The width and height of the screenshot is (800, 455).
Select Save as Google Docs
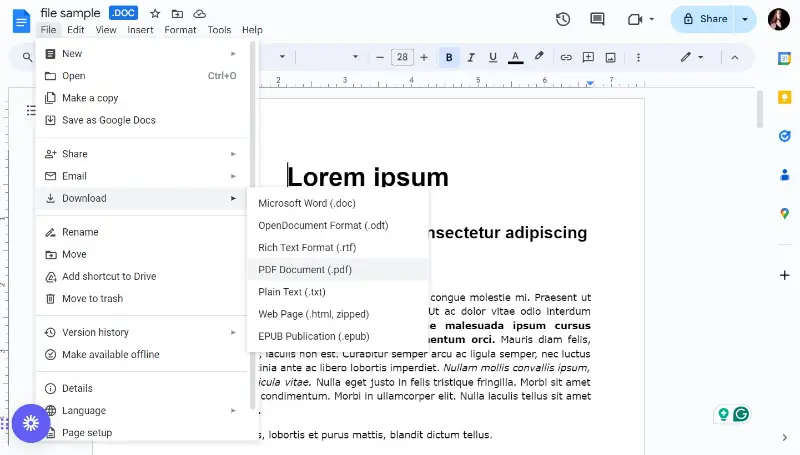pos(143,120)
